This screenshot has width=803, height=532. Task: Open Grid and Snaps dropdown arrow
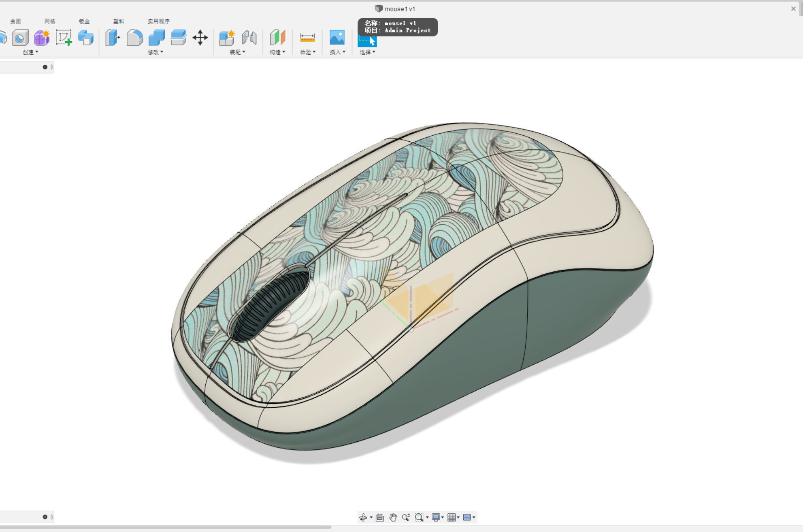click(x=458, y=518)
